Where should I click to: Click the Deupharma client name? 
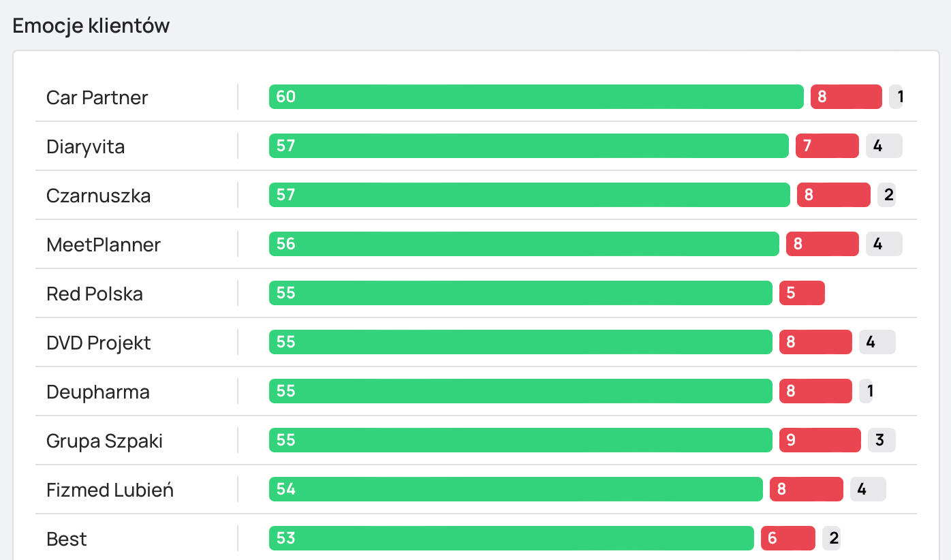[98, 392]
